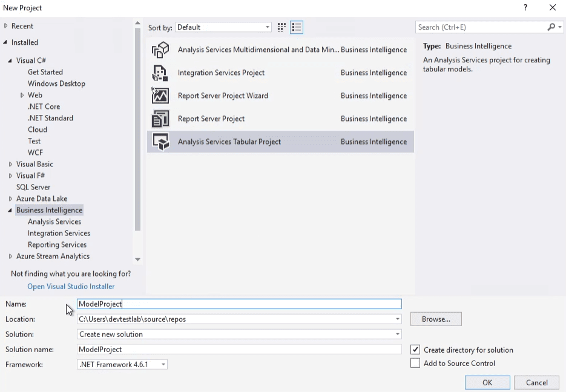Viewport: 566px width, 392px height.
Task: Open the Sort by dropdown
Action: coord(268,27)
